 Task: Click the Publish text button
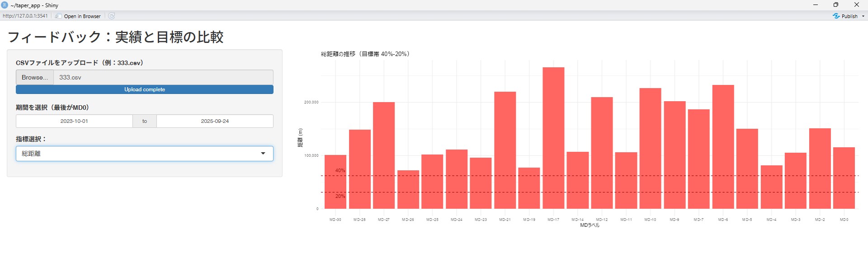point(849,16)
